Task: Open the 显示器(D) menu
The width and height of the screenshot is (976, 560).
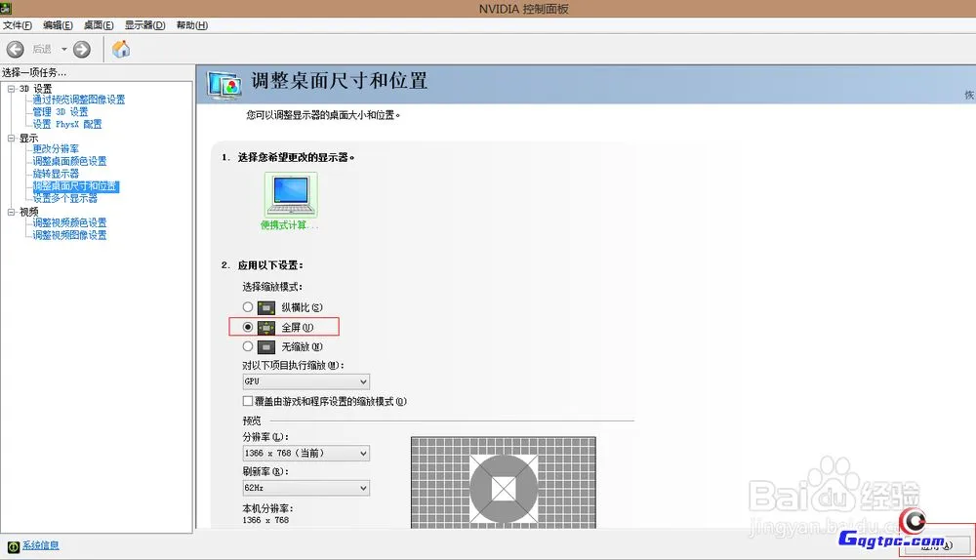Action: click(145, 25)
